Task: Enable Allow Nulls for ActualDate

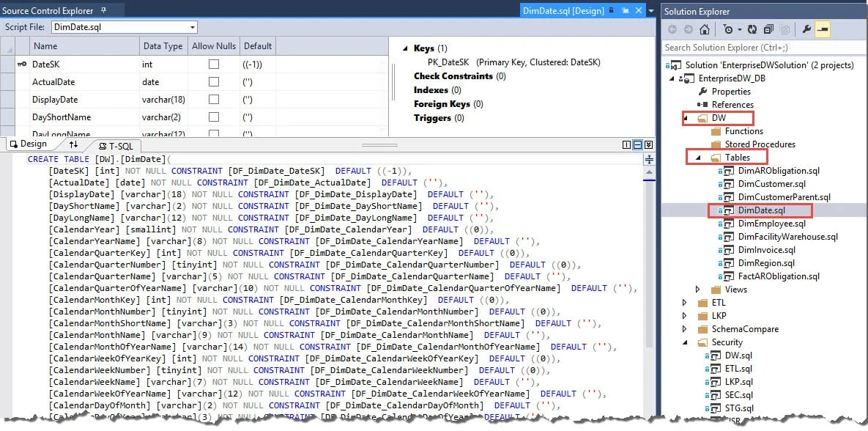Action: (x=213, y=81)
